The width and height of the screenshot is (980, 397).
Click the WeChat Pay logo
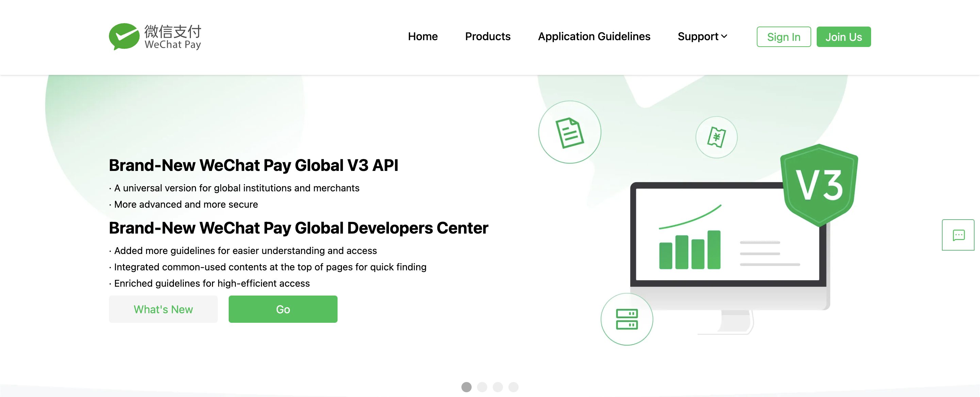tap(155, 36)
